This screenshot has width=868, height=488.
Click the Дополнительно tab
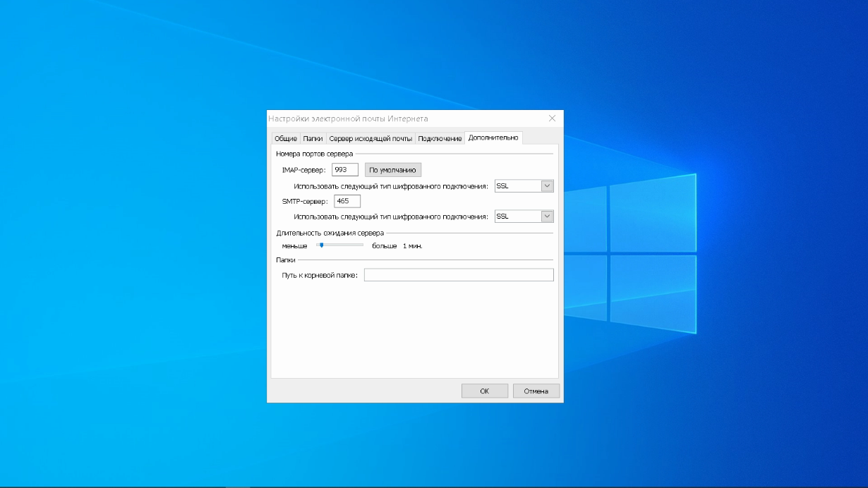click(x=493, y=138)
